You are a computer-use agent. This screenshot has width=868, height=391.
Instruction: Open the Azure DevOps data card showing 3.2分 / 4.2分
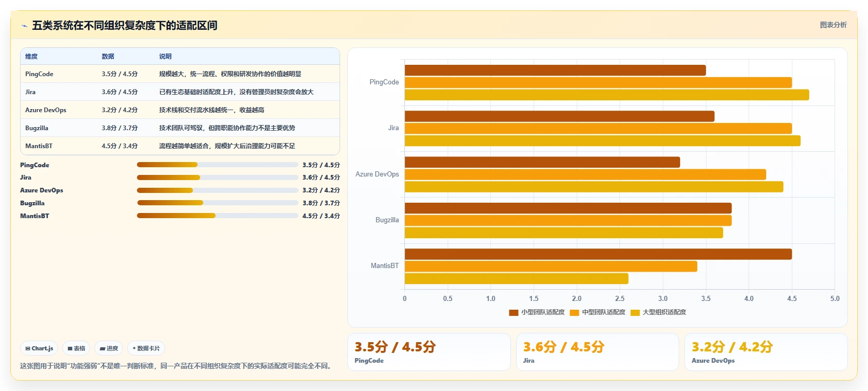coord(766,352)
